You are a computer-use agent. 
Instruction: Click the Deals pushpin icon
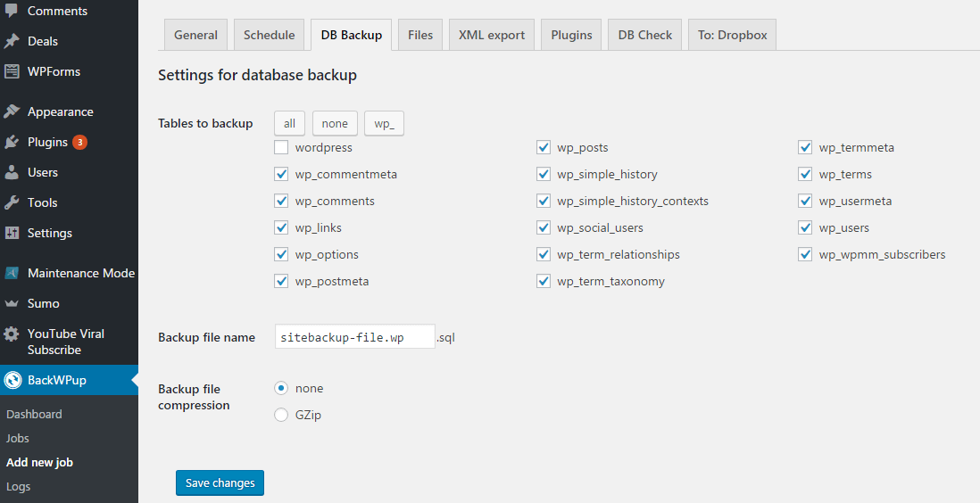click(12, 41)
